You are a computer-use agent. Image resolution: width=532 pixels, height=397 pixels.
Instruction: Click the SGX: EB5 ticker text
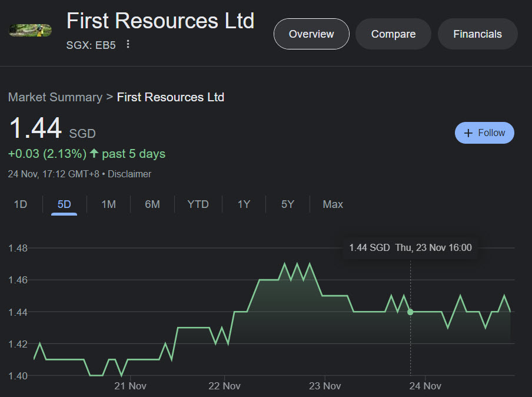click(x=91, y=45)
